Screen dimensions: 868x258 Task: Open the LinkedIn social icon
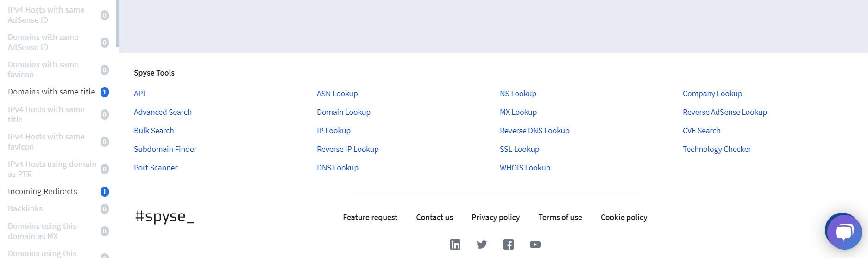(455, 245)
